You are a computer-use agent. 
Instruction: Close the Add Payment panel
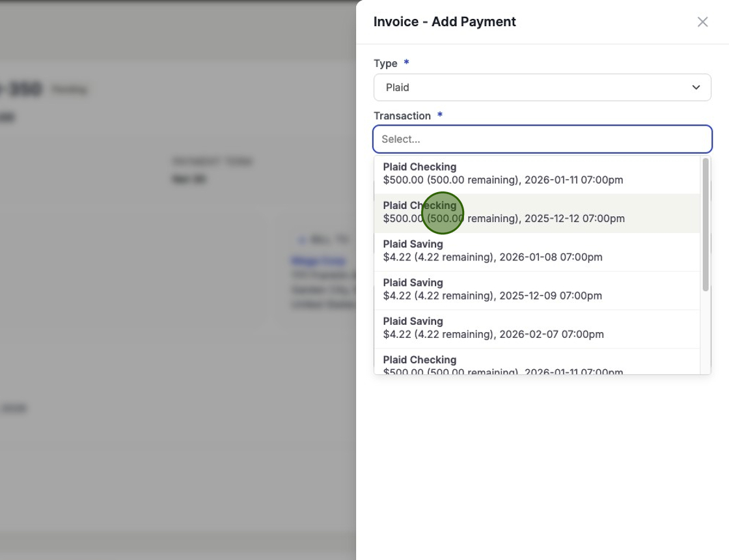(702, 22)
